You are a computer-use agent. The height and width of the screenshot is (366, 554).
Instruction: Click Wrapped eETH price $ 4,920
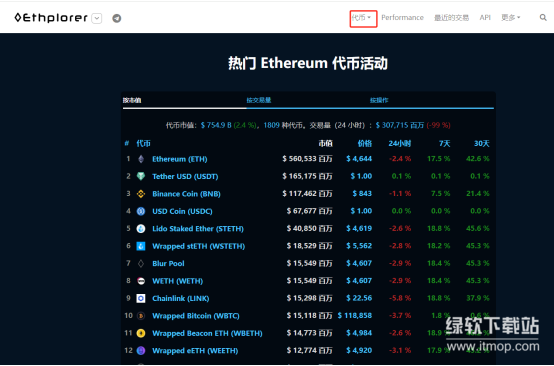coord(359,350)
